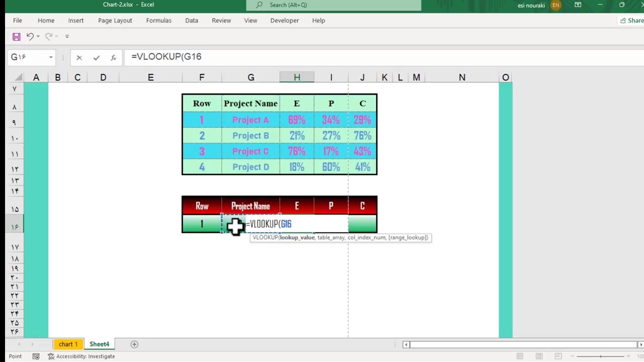Screen dimensions: 644x362
Task: Switch to Page Break Preview icon
Action: (558, 356)
